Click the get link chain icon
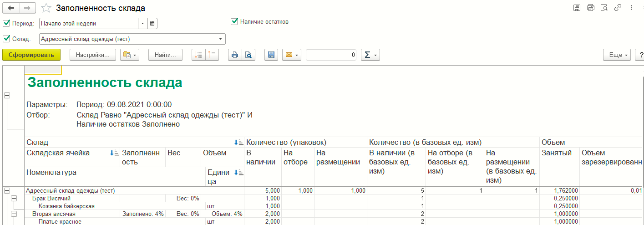Image resolution: width=644 pixels, height=225 pixels. pyautogui.click(x=618, y=8)
